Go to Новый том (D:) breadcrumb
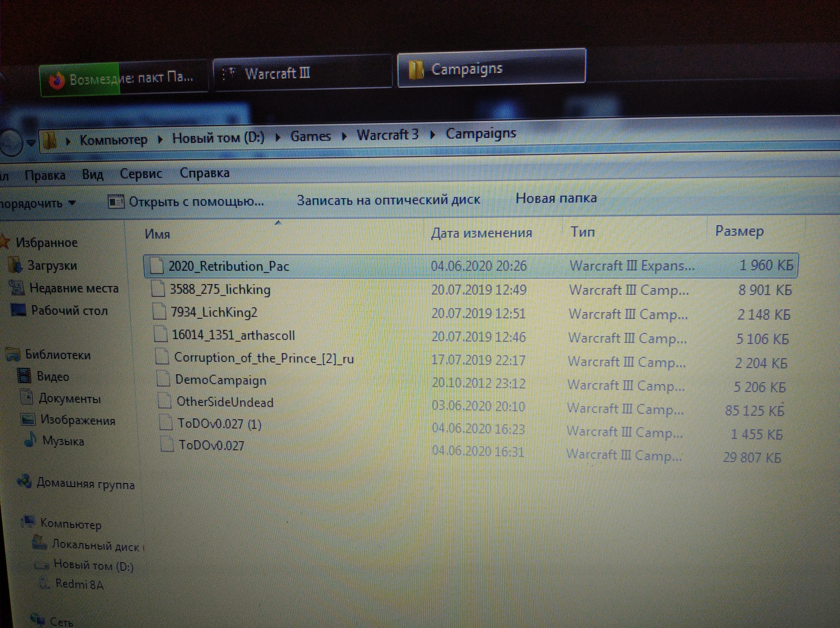 pyautogui.click(x=218, y=137)
